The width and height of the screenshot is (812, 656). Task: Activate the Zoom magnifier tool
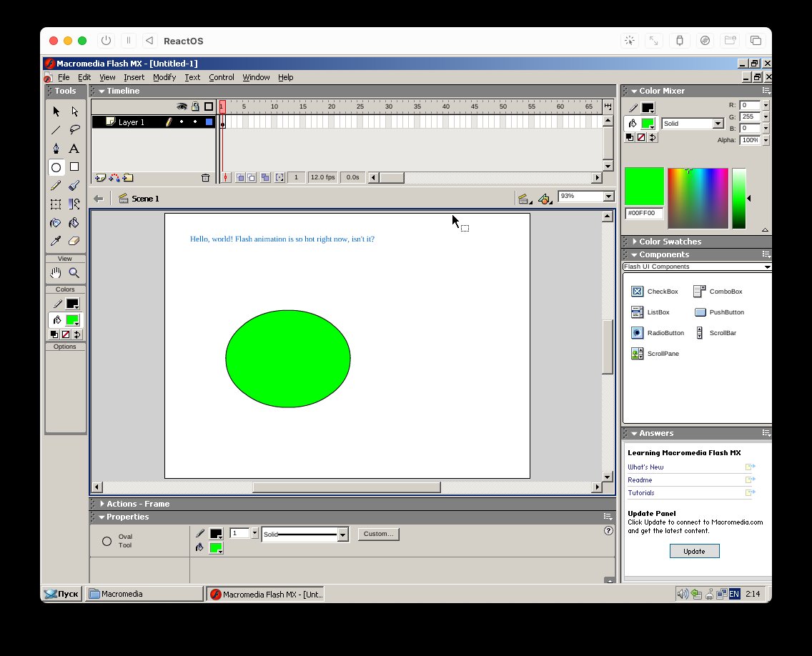click(x=74, y=273)
